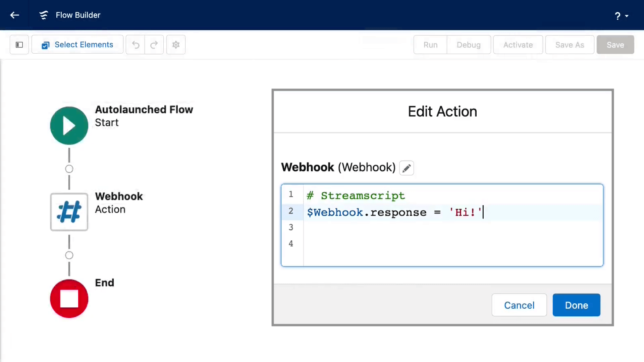Click Select Elements checkbox button
The image size is (644, 362).
(x=77, y=45)
